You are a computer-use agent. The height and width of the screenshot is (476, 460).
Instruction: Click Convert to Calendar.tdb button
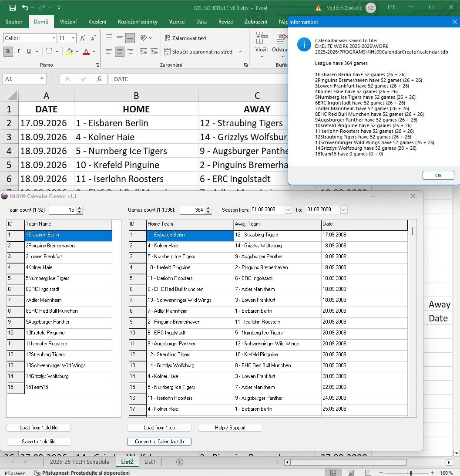tap(159, 442)
